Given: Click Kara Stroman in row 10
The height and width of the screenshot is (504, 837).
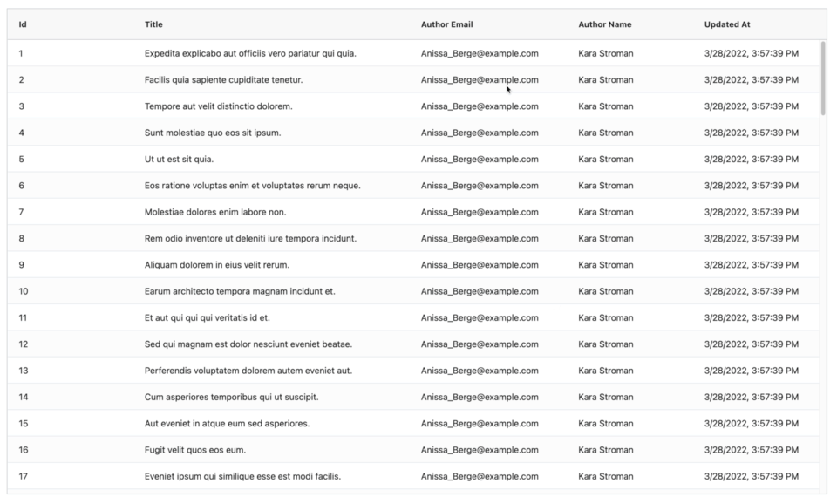Looking at the screenshot, I should 606,291.
